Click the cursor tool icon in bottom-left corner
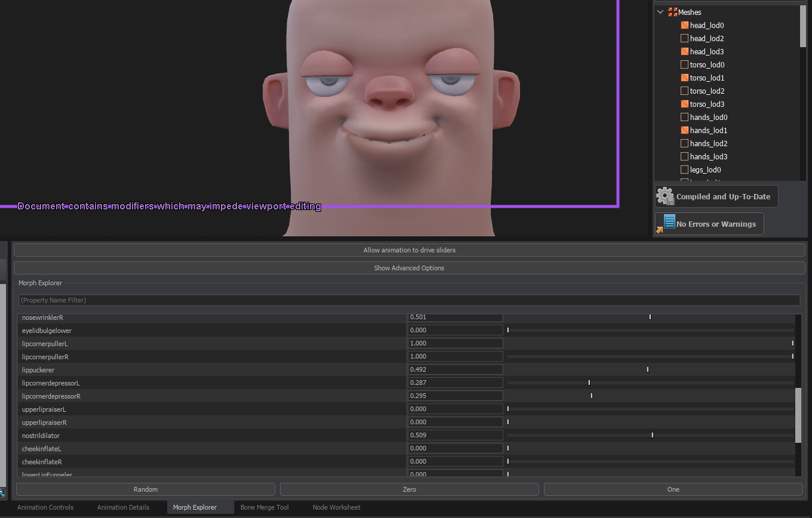812x518 pixels. coord(3,493)
